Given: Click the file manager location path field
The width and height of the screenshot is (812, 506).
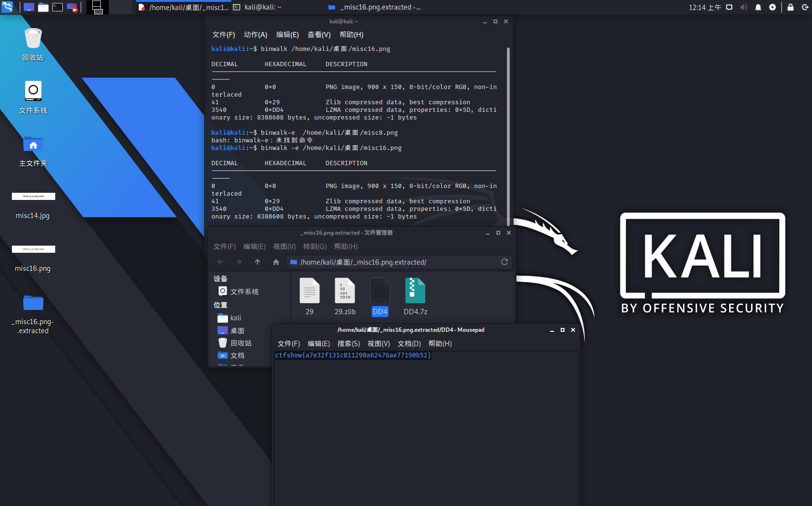Looking at the screenshot, I should pyautogui.click(x=399, y=262).
